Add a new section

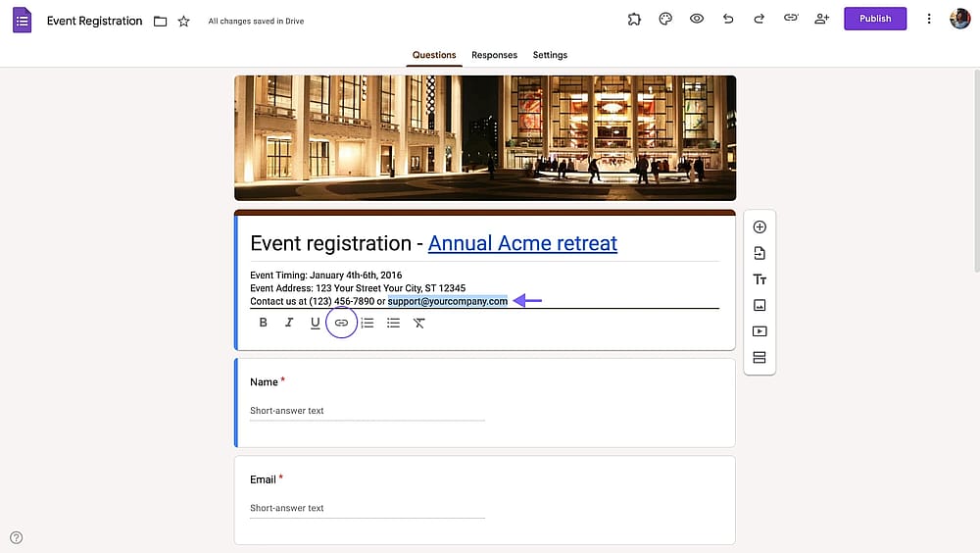(759, 358)
